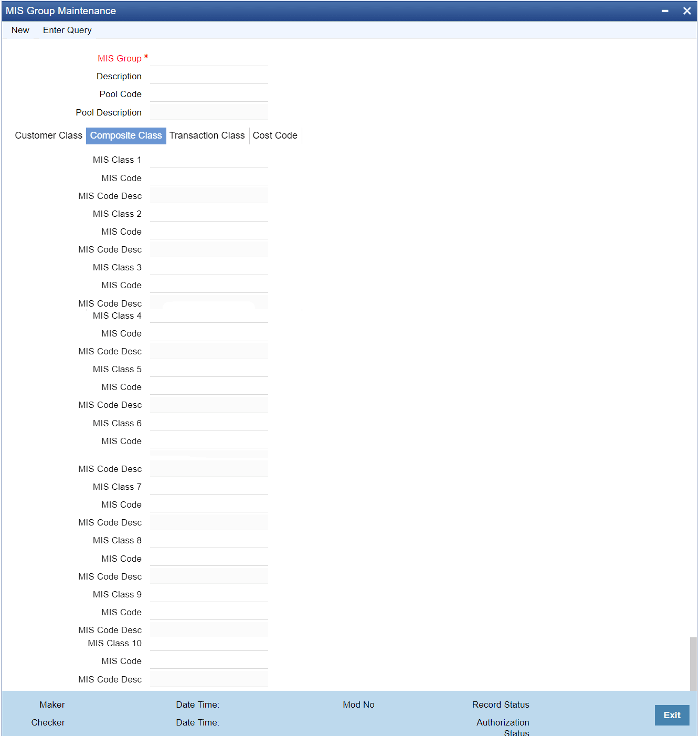
Task: Click the Exit button
Action: [672, 715]
